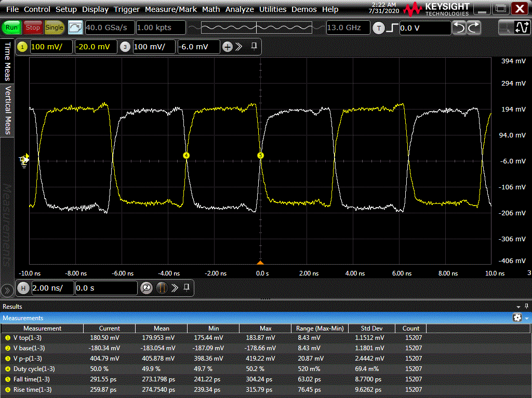The width and height of the screenshot is (532, 398).
Task: Open the waveform touch mode icon at top right
Action: pyautogui.click(x=522, y=28)
